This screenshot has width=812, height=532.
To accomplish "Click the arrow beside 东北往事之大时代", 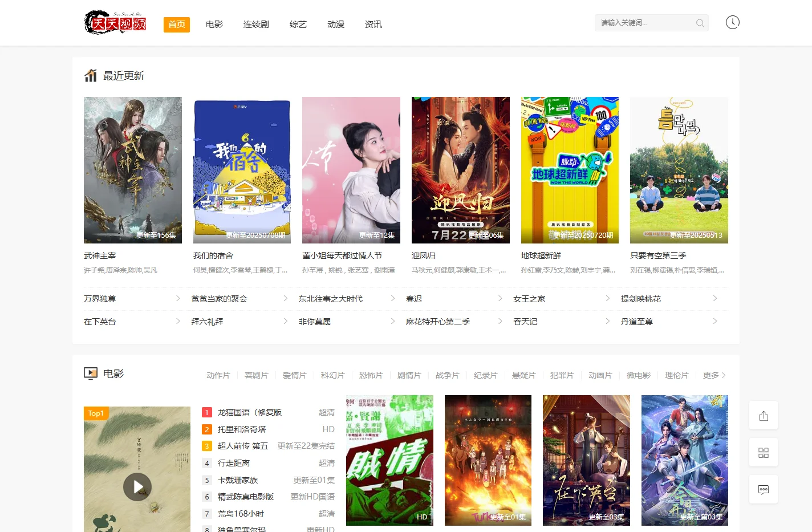I will click(393, 298).
